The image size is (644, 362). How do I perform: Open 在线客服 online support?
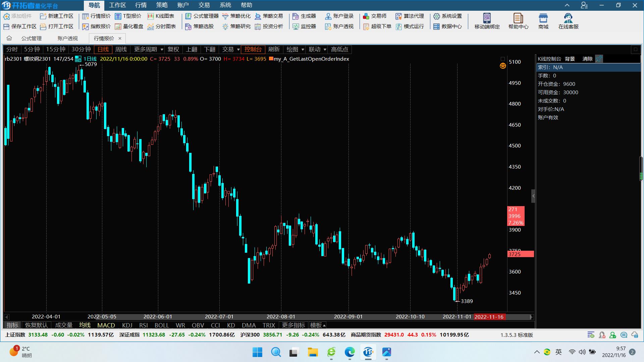point(568,21)
